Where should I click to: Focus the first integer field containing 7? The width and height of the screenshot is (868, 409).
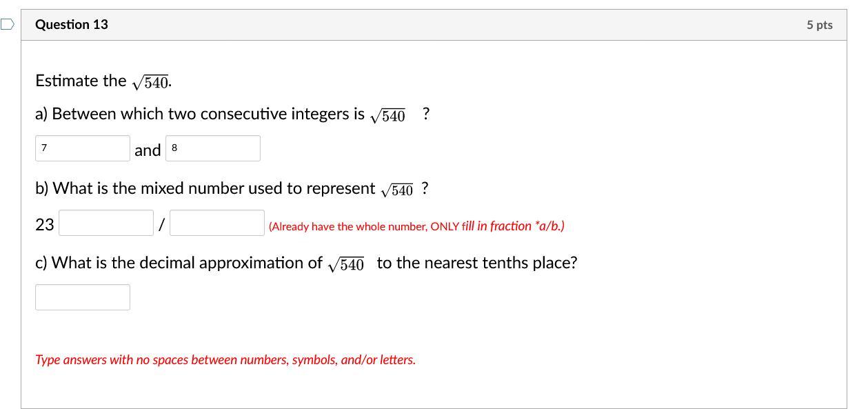(83, 148)
